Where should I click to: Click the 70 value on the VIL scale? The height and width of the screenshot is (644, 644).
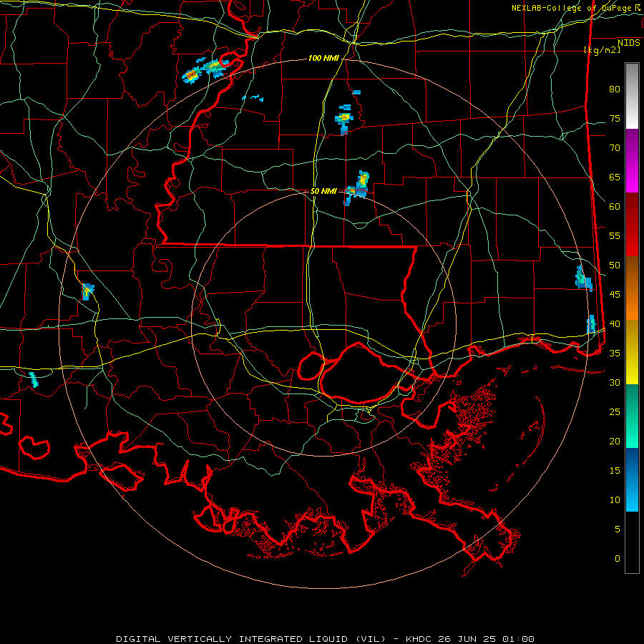pos(615,148)
